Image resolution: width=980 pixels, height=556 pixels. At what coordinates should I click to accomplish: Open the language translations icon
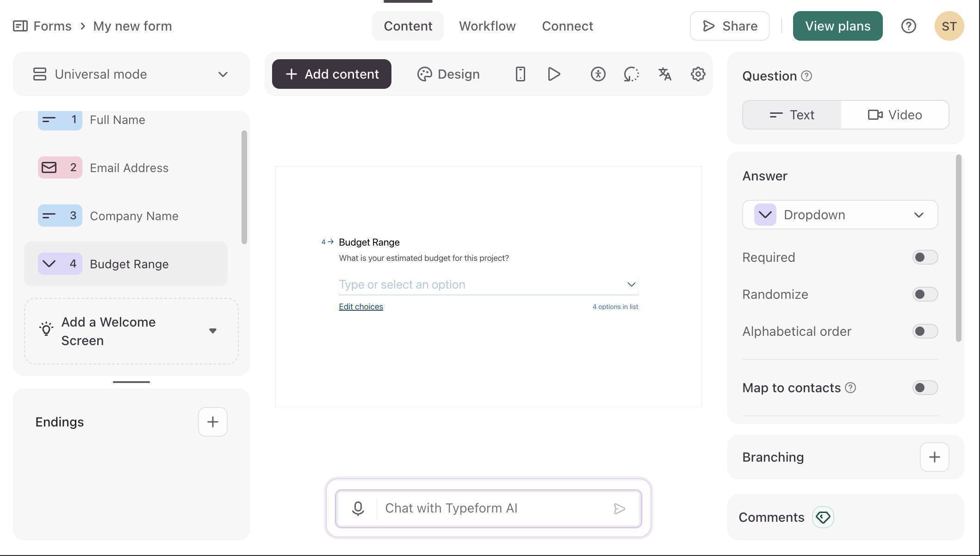664,74
